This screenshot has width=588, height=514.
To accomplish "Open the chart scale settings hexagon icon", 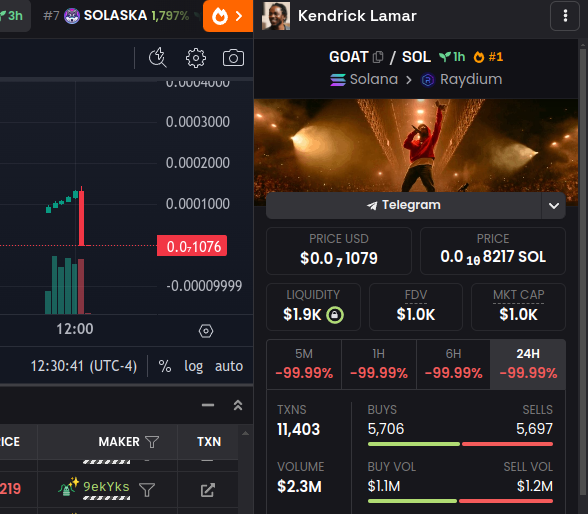I will [206, 331].
